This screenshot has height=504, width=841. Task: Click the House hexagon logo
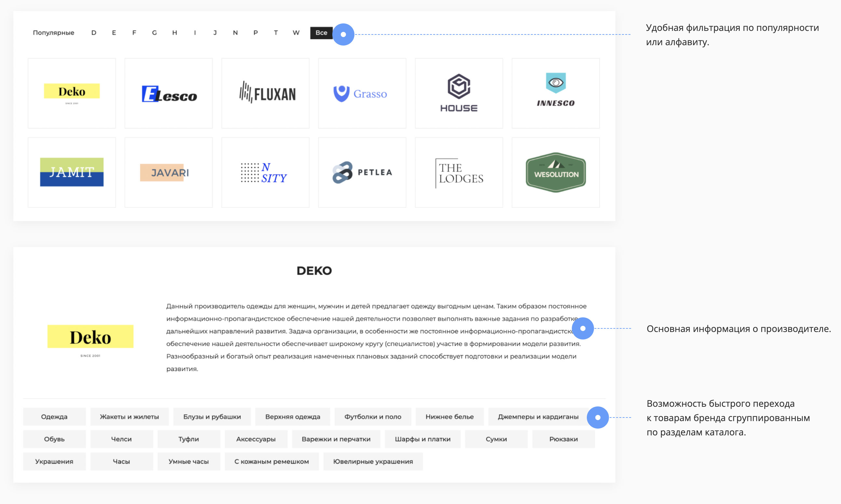tap(459, 92)
